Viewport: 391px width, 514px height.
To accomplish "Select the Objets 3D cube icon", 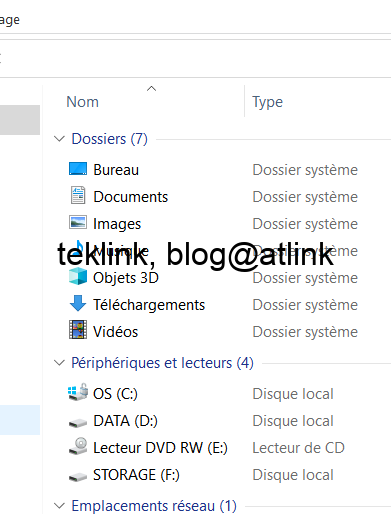I will click(x=78, y=276).
